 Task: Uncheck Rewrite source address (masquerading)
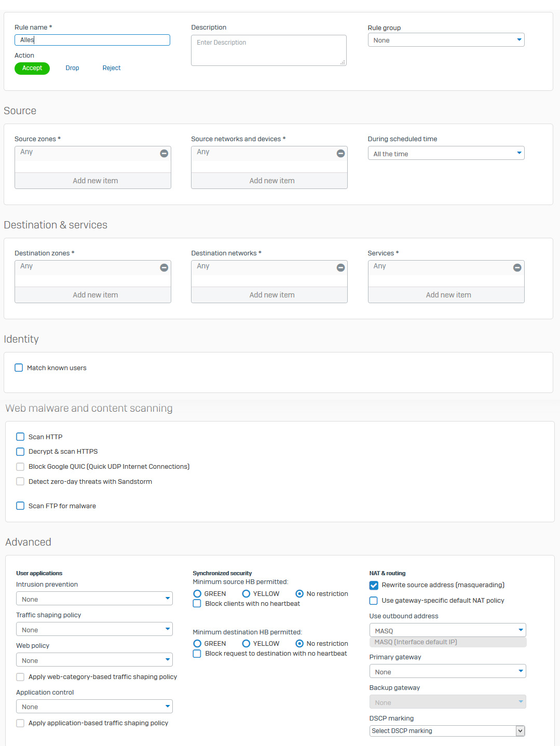(x=374, y=585)
